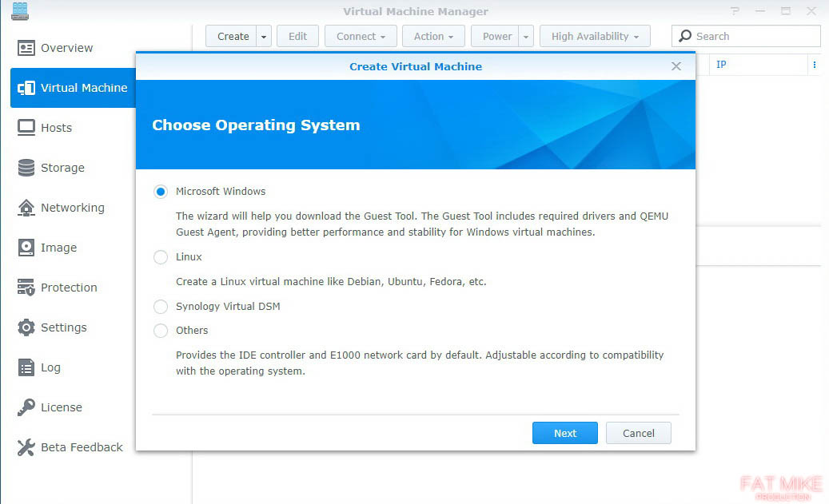Click the Choose Operating System heading
Viewport: 829px width, 504px height.
[256, 125]
